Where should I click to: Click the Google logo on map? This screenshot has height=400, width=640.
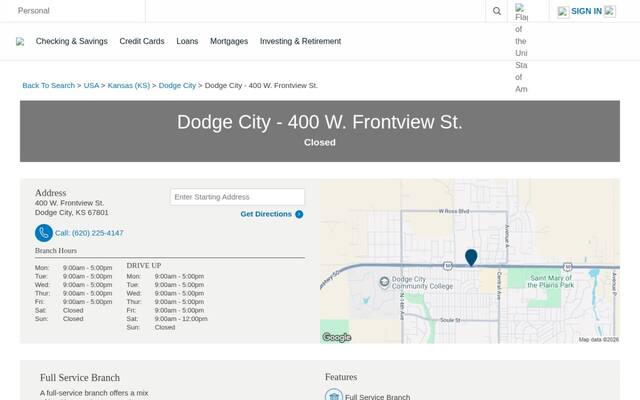[336, 337]
